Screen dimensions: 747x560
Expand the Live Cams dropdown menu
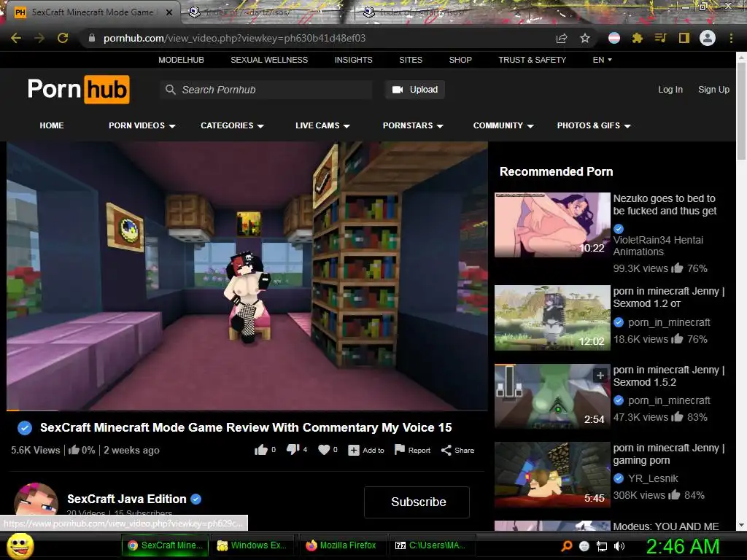click(x=322, y=125)
